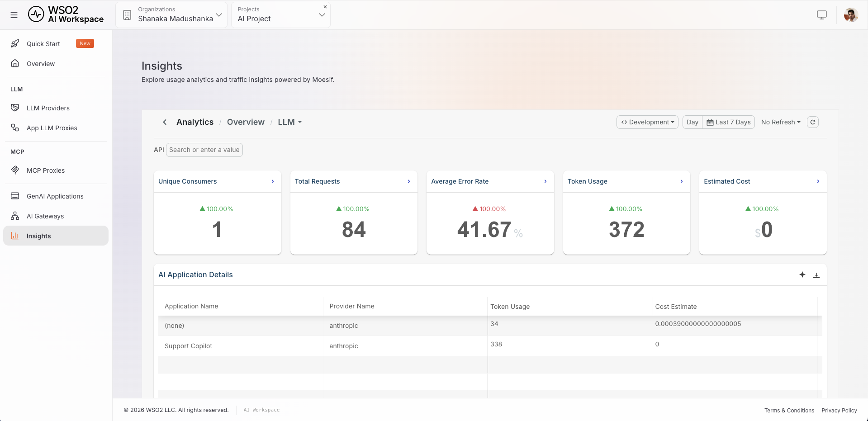The height and width of the screenshot is (421, 868).
Task: Select the (none) application cell
Action: pyautogui.click(x=174, y=326)
